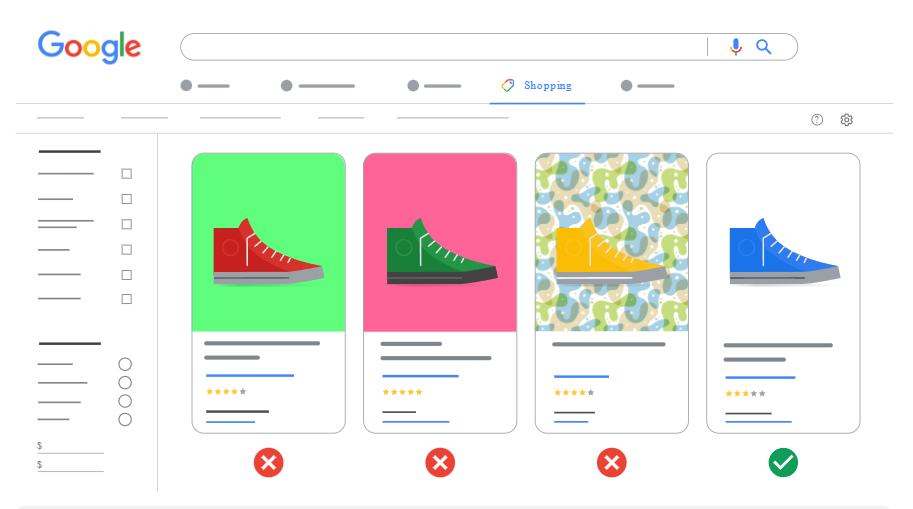Click the Google logo

[x=89, y=47]
